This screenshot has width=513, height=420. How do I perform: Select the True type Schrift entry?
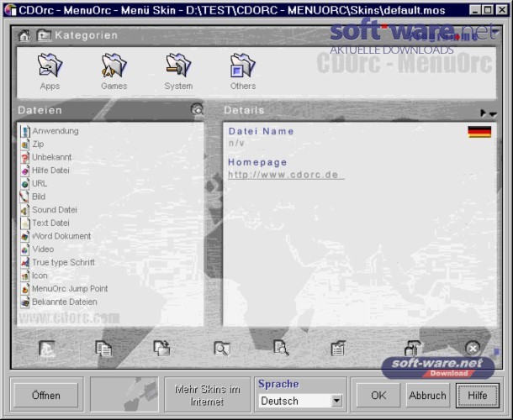(x=57, y=262)
